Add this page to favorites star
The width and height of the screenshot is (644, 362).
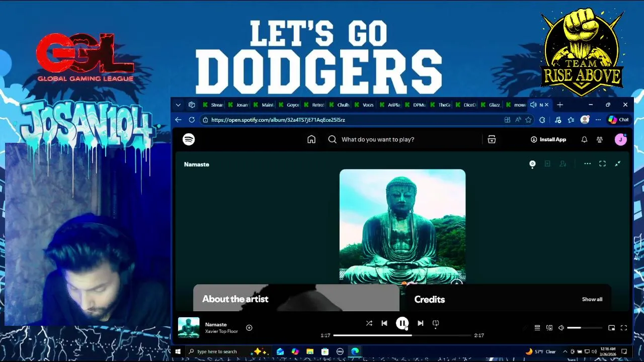pyautogui.click(x=528, y=120)
